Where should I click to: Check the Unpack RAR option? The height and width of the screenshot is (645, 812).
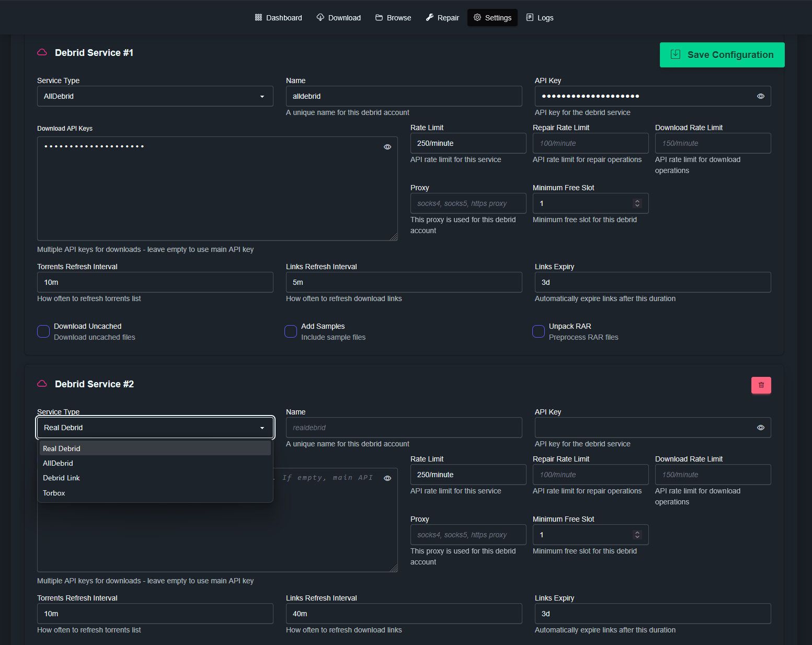[x=539, y=331]
